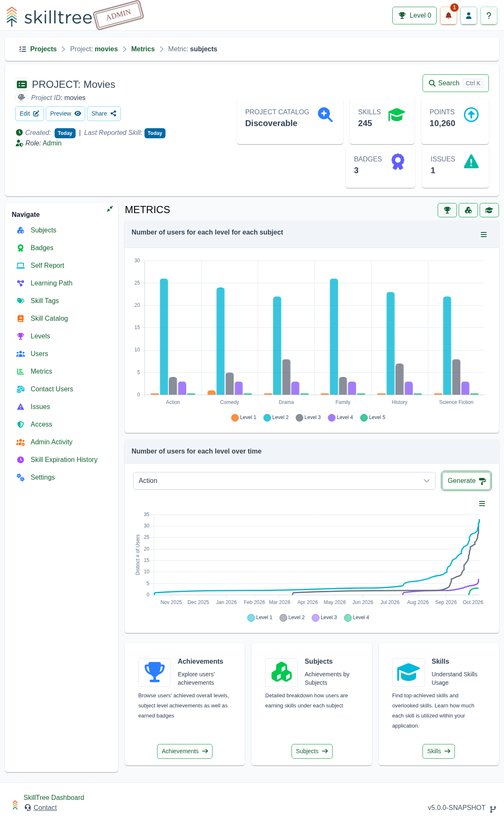Click the Users group sidebar icon
This screenshot has width=504, height=823.
tap(21, 354)
